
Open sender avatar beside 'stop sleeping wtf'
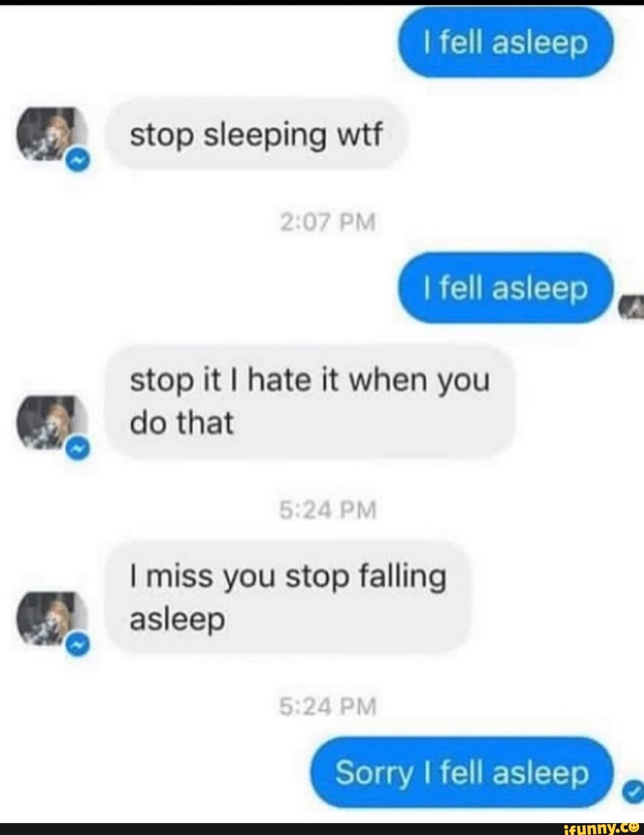coord(54,135)
